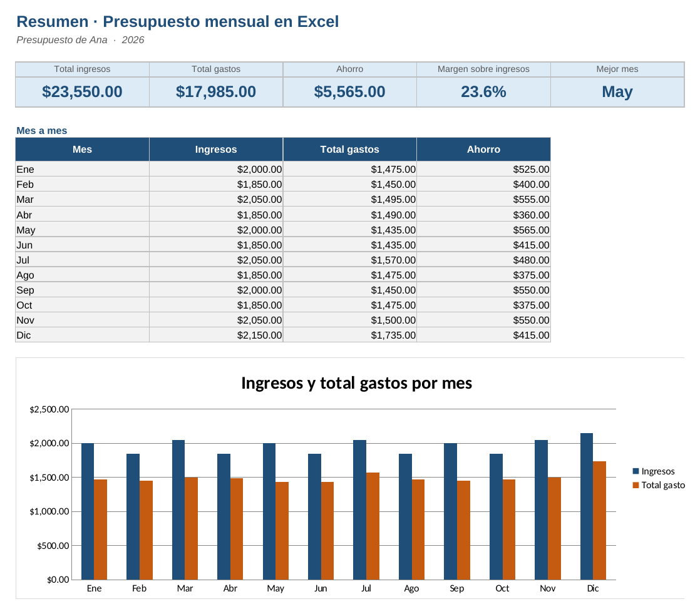Click the 'Jun' row month cell
Viewport: 700px width, 614px height.
(82, 245)
